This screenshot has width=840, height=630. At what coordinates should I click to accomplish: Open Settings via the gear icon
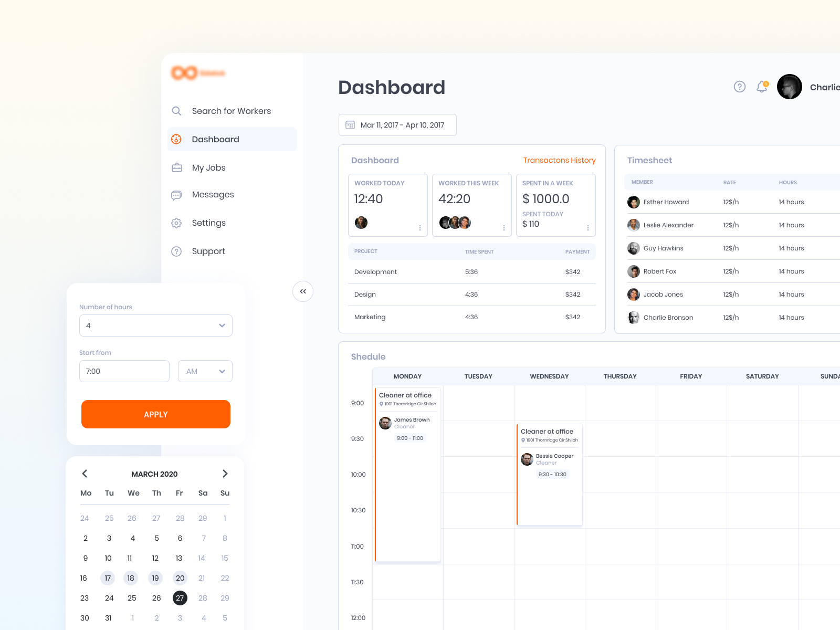click(x=177, y=223)
